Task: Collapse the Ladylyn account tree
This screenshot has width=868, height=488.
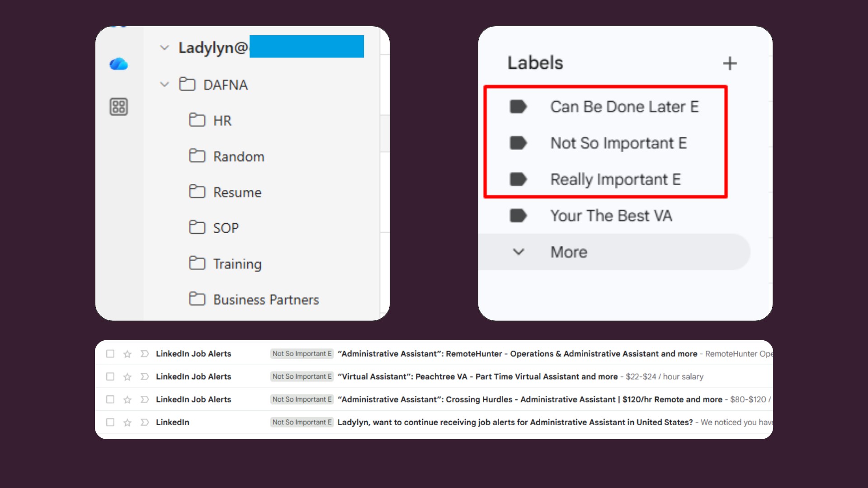Action: tap(165, 47)
